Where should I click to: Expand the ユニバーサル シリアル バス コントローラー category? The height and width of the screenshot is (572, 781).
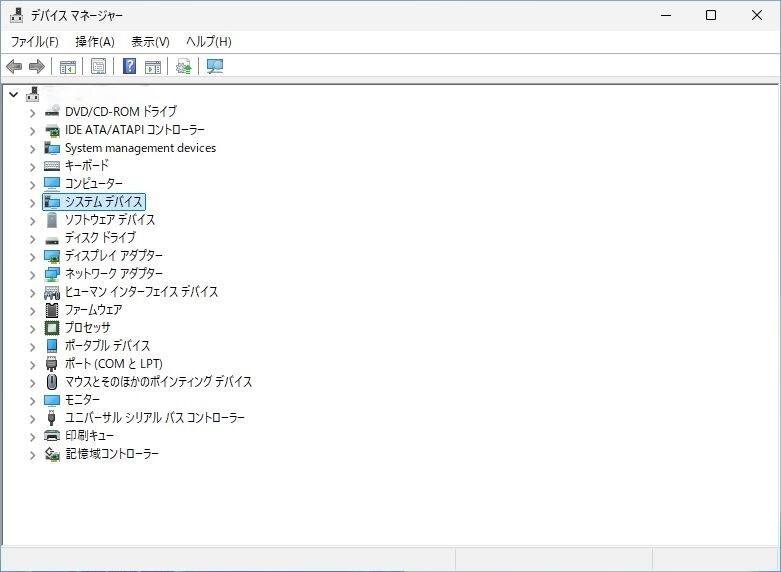coord(32,419)
